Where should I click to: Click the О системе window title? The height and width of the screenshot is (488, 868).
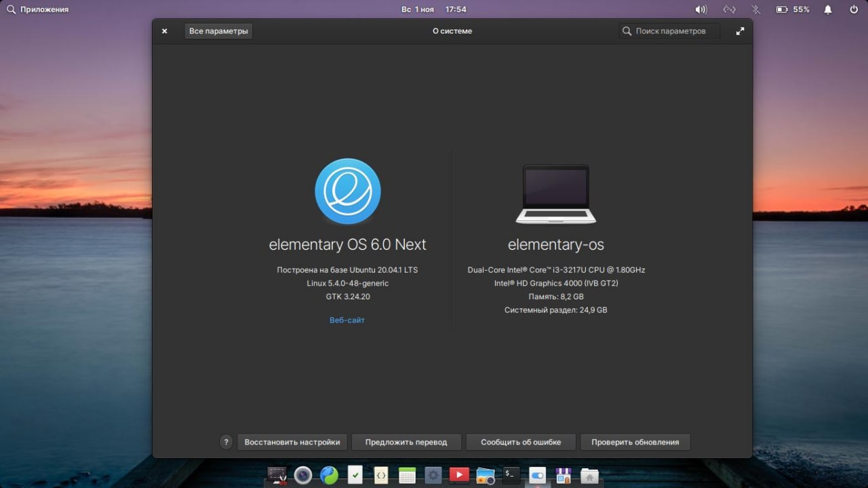point(452,31)
